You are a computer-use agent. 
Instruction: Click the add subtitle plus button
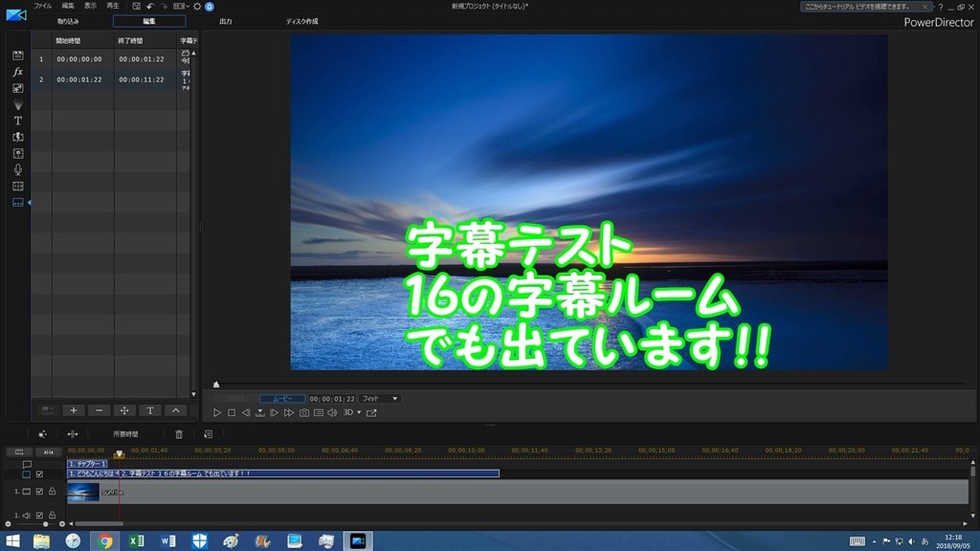click(x=73, y=409)
